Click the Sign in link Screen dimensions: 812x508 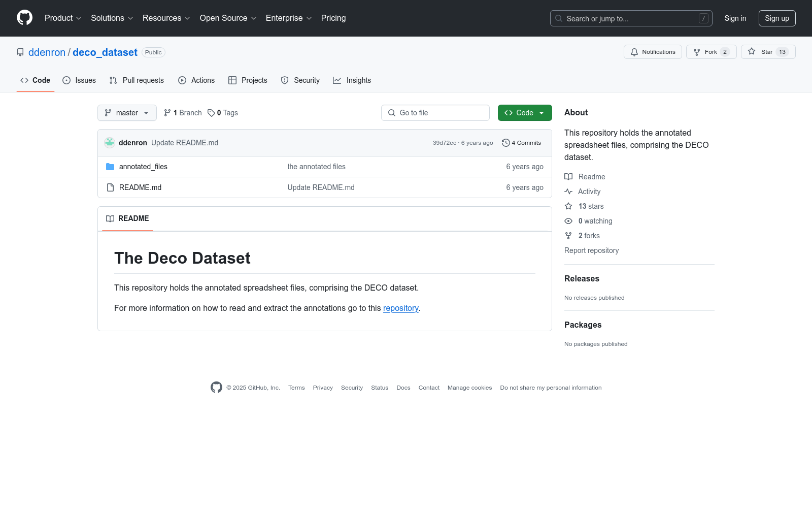point(735,18)
